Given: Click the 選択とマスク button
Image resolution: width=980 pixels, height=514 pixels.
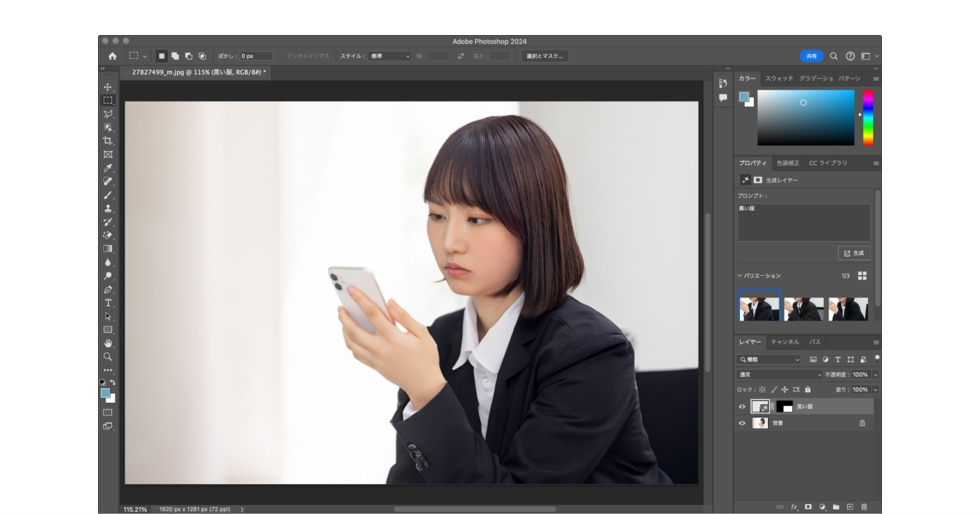Looking at the screenshot, I should pos(545,56).
